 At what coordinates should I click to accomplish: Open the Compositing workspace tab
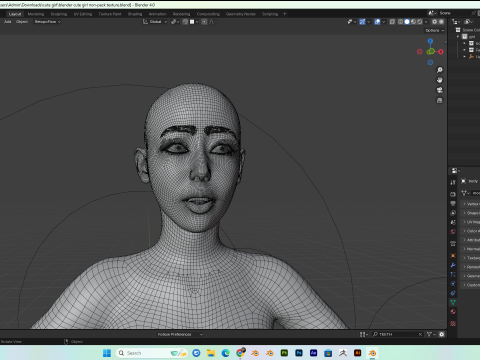208,14
